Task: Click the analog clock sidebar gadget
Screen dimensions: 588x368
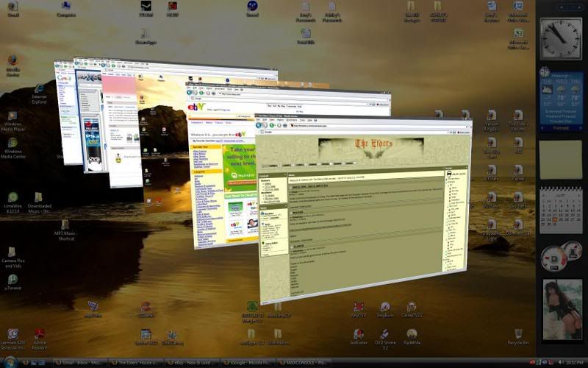Action: coord(560,38)
